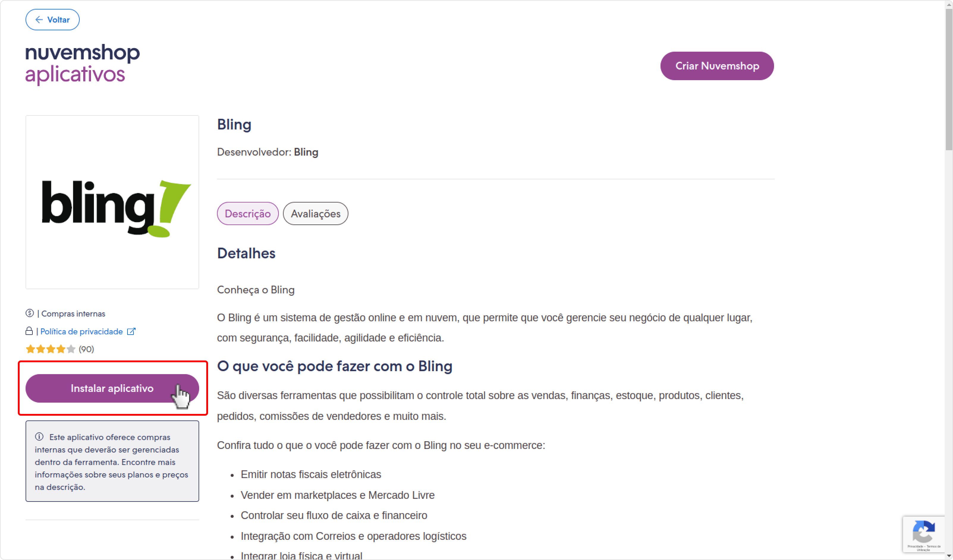Screen dimensions: 953x560
Task: Switch to the Avaliações tab
Action: click(x=315, y=213)
